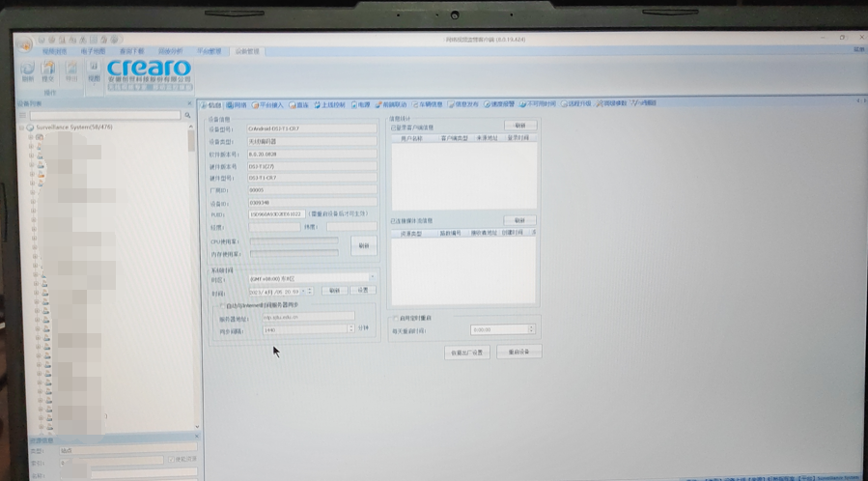Open the 车辆信息 (Vehicle info) page
Screen dimensions: 868x481
(x=428, y=104)
